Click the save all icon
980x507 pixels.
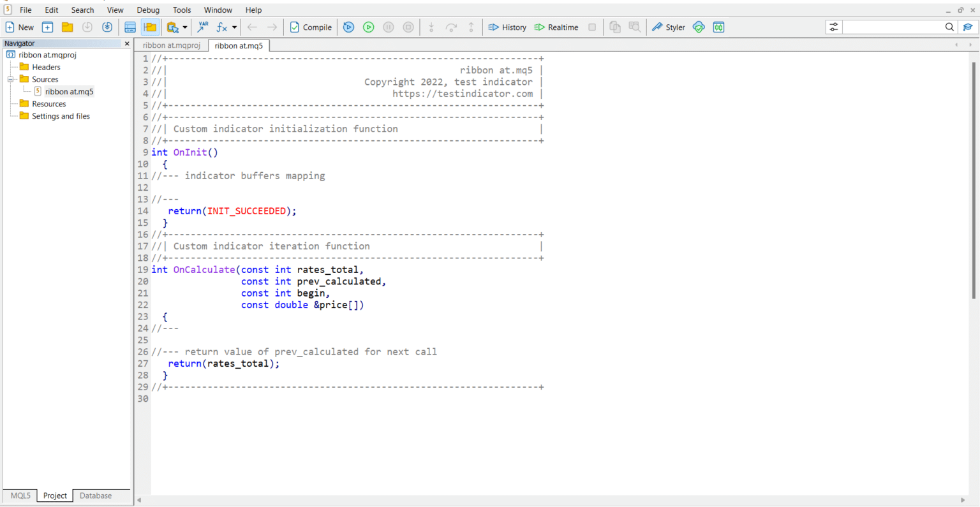click(x=107, y=27)
